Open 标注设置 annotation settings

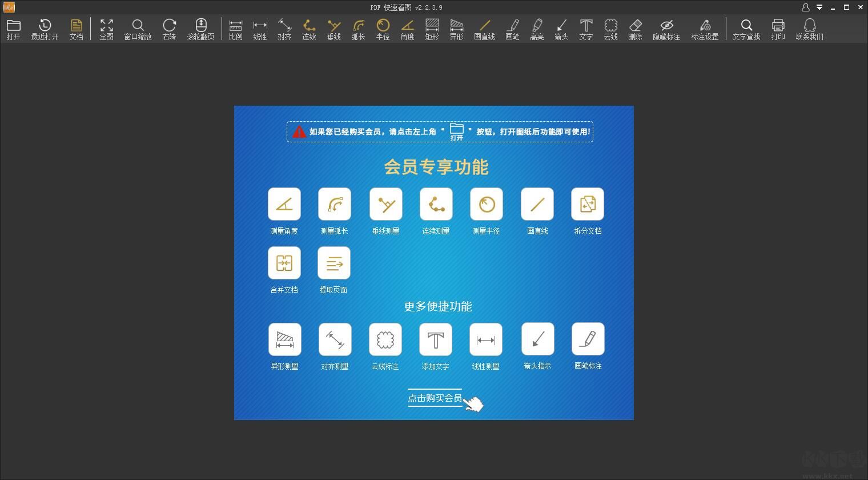tap(705, 29)
